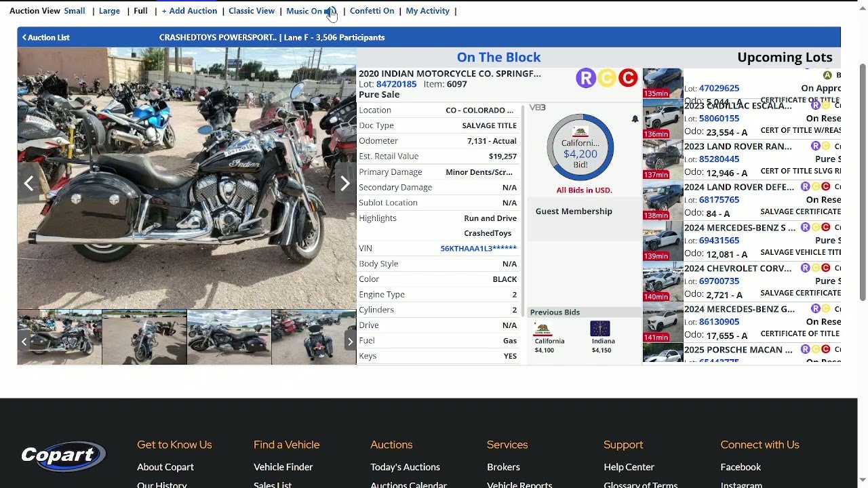This screenshot has height=488, width=868.
Task: Switch auction view to Large
Action: tap(109, 11)
